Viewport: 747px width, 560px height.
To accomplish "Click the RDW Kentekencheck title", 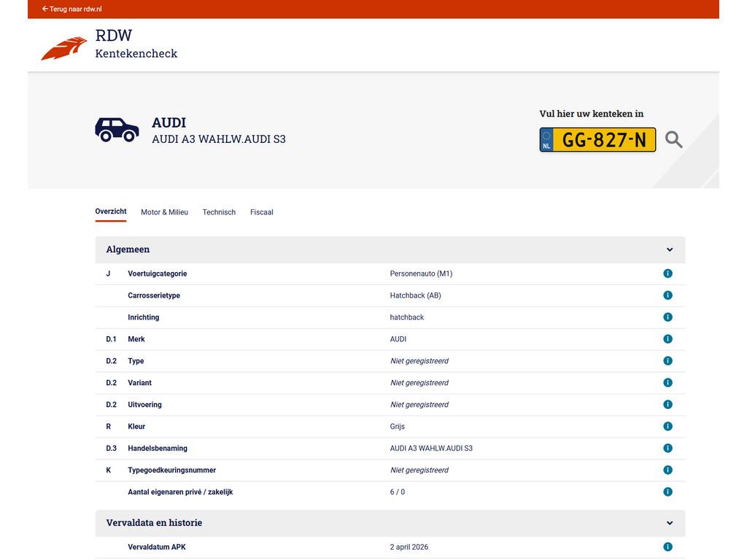I will pyautogui.click(x=136, y=44).
